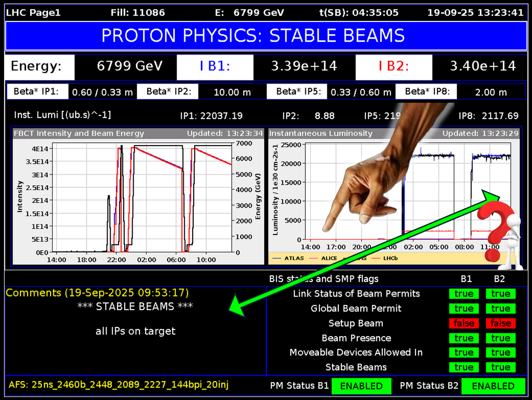Click the FBCT Intensity and Beam Energy title
The image size is (532, 400).
click(x=80, y=133)
